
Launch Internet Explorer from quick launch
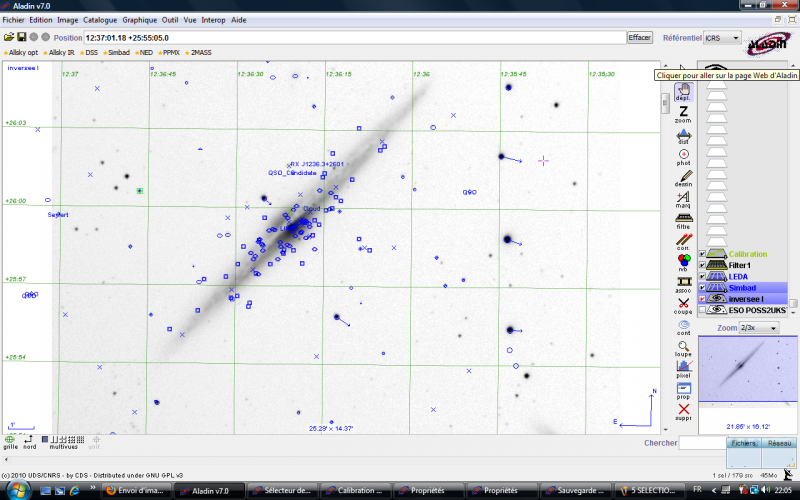pyautogui.click(x=74, y=491)
